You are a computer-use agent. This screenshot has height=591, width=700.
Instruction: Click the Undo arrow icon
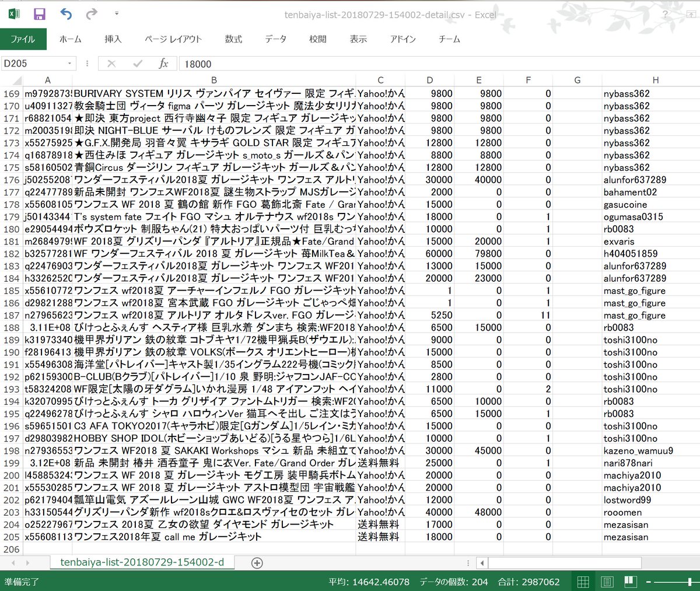[66, 14]
